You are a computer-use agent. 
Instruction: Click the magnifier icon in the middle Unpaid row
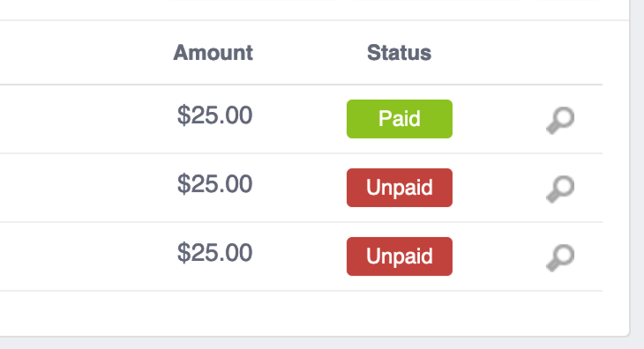[x=560, y=189]
